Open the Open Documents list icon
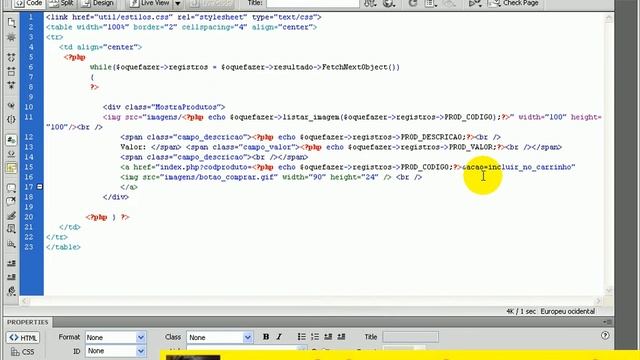This screenshot has width=640, height=360. click(x=11, y=22)
